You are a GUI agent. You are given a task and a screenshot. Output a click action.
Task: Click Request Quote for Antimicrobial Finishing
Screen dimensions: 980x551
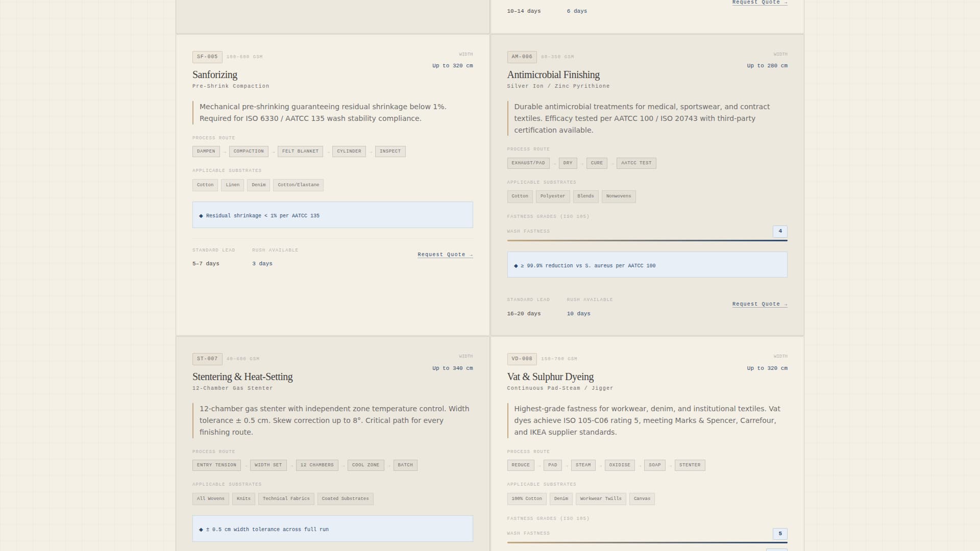pos(759,304)
